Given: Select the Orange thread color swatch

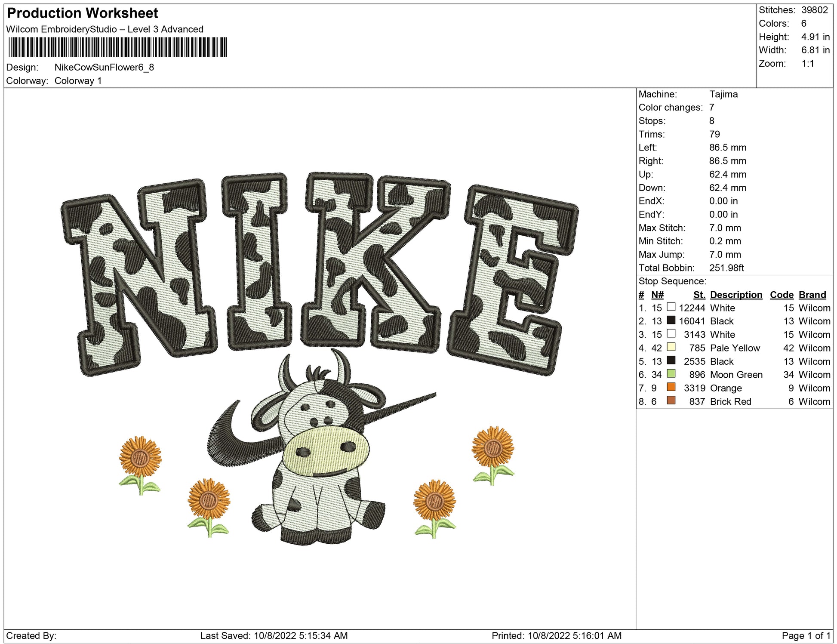Looking at the screenshot, I should coord(671,387).
